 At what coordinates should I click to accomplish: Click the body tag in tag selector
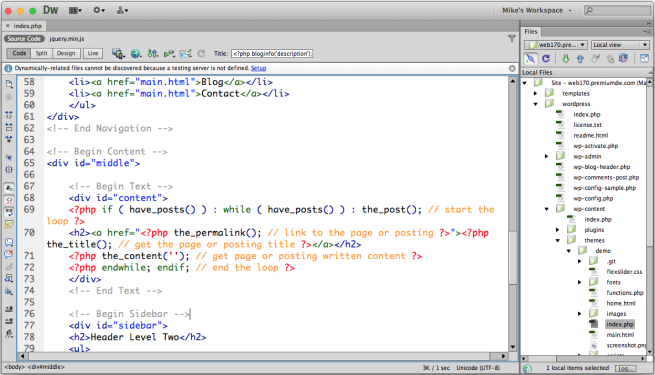(x=15, y=367)
